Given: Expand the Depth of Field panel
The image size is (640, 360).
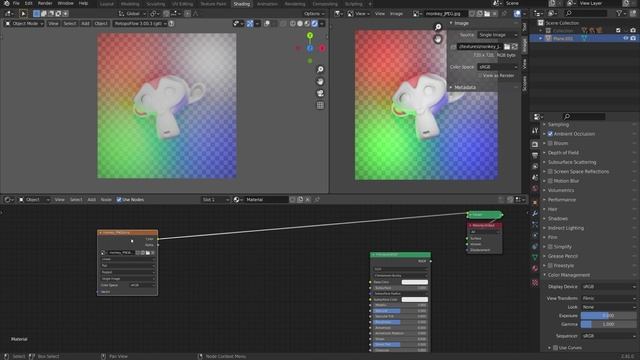Looking at the screenshot, I should point(563,153).
